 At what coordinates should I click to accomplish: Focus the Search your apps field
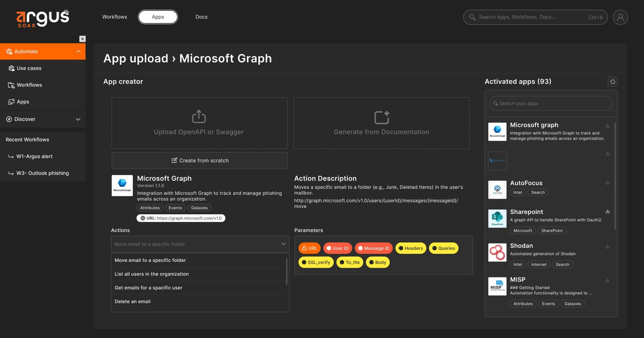click(x=551, y=103)
